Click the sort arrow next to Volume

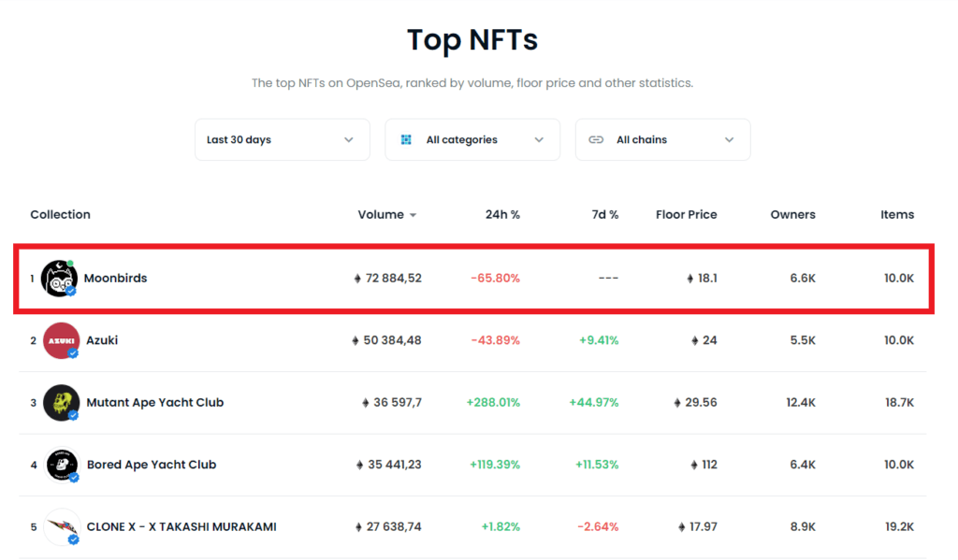413,215
